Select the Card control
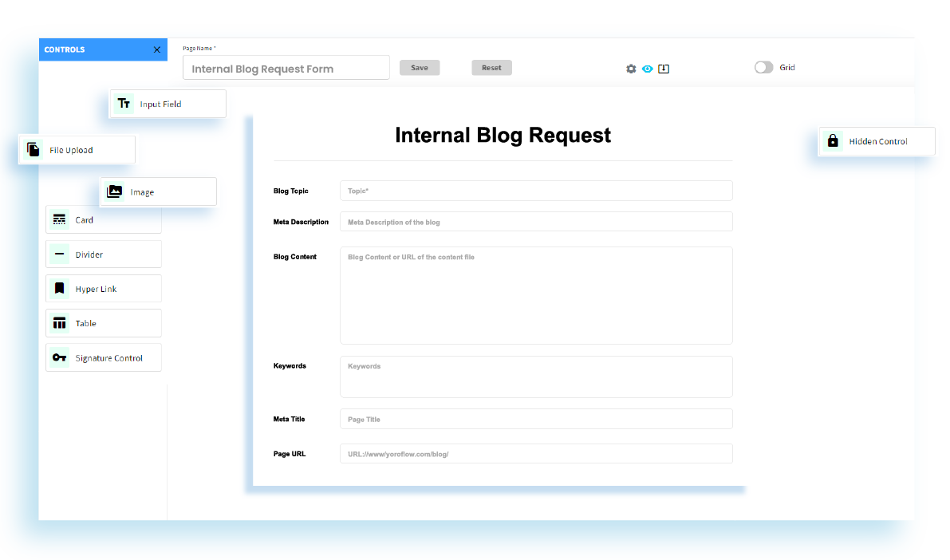The width and height of the screenshot is (950, 560). (x=103, y=219)
